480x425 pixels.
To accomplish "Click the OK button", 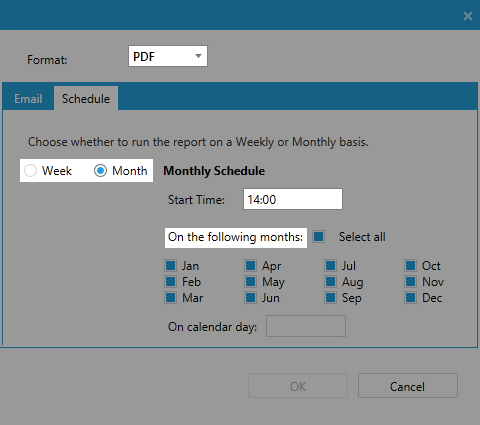I will click(298, 386).
